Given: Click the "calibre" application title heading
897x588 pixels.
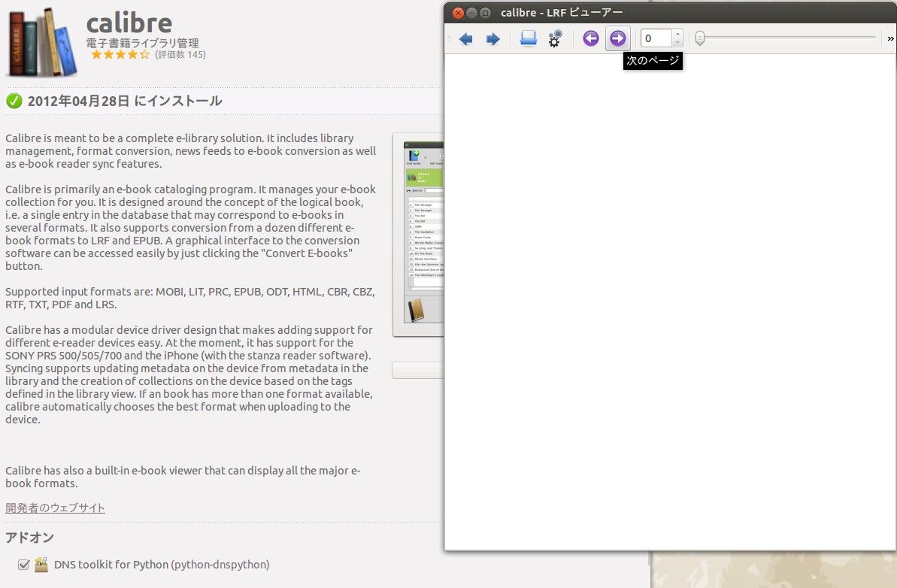Looking at the screenshot, I should [x=129, y=23].
